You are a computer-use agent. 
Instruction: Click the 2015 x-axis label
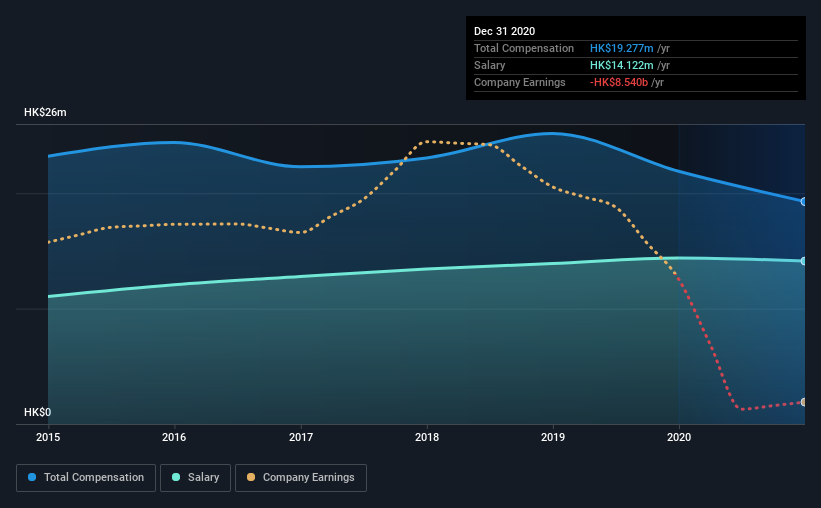coord(48,437)
